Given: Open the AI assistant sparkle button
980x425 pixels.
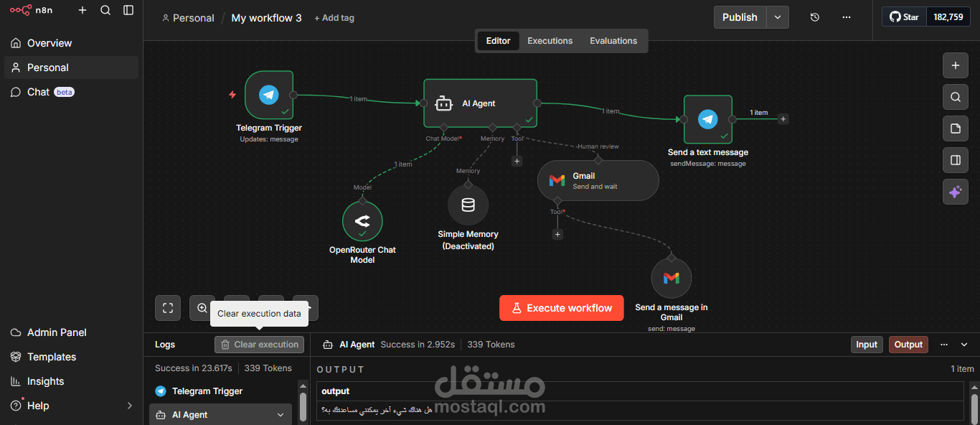Looking at the screenshot, I should point(955,192).
